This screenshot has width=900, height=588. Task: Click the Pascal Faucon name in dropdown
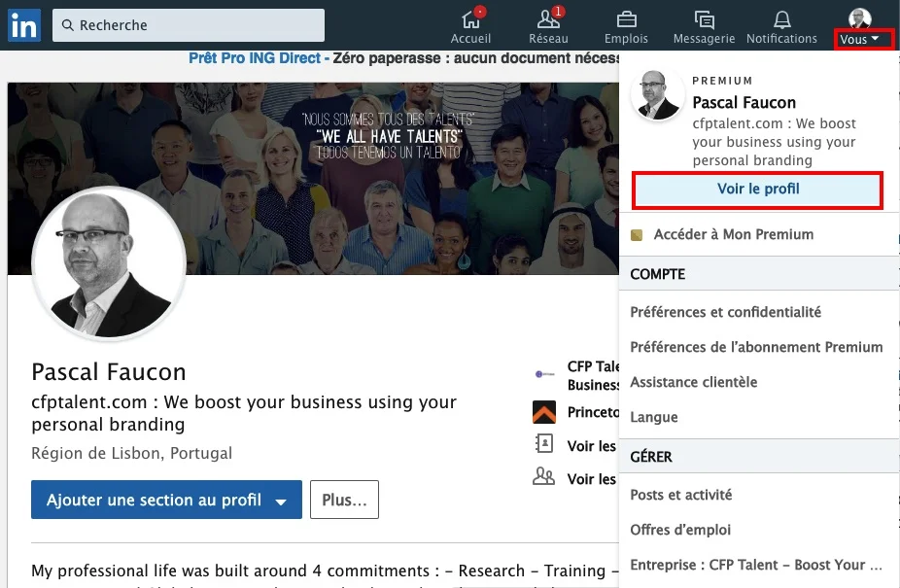744,102
